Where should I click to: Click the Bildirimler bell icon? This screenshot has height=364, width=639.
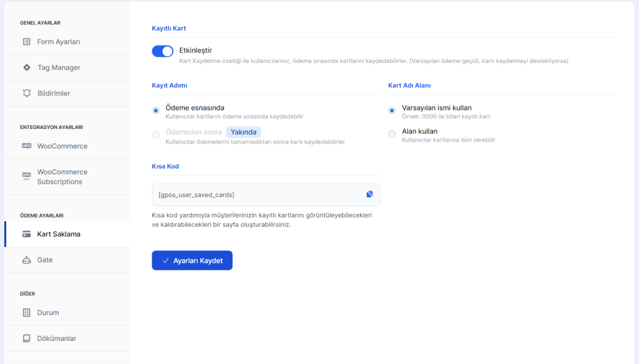26,93
